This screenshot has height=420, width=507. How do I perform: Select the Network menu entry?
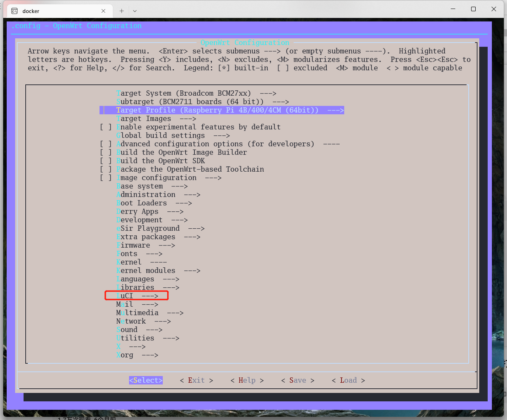tap(143, 321)
